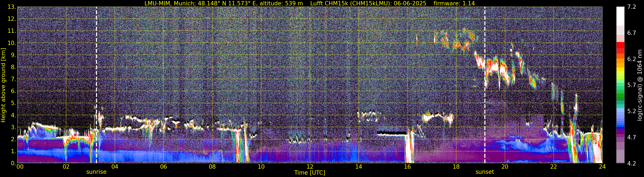Click the time axis tick label '06'
Image resolution: width=644 pixels, height=177 pixels.
coord(163,167)
